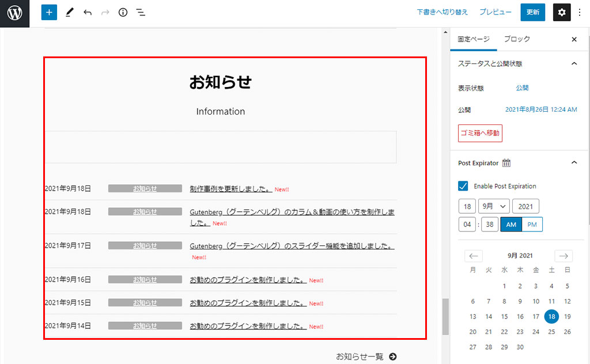590x364 pixels.
Task: Click the blue 更新 button
Action: [532, 12]
